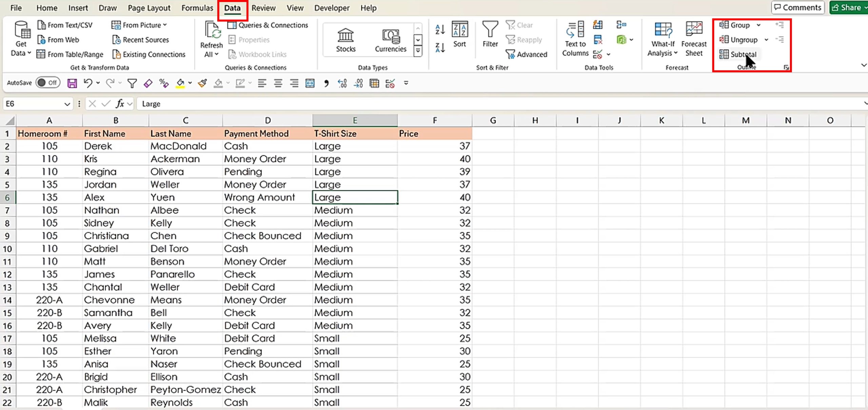
Task: Open the Group dropdown arrow
Action: coord(758,25)
